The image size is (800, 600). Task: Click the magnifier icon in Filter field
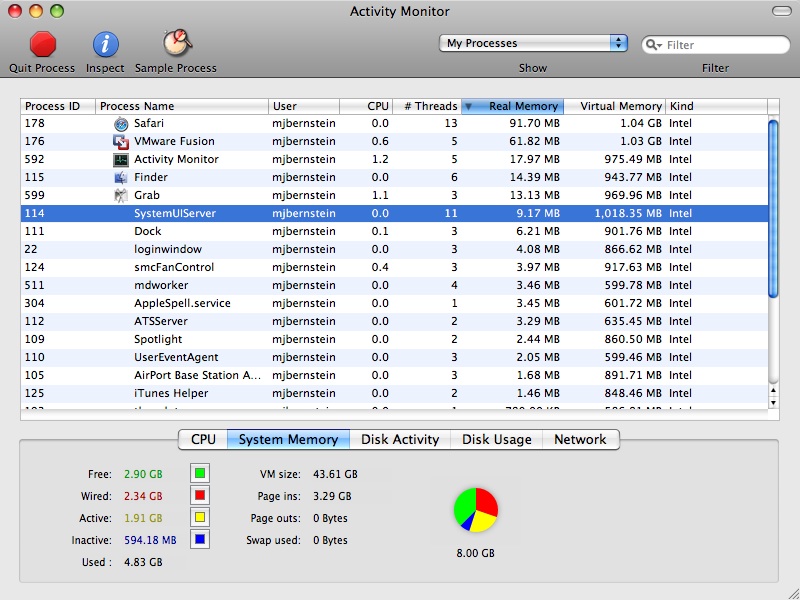click(x=654, y=45)
